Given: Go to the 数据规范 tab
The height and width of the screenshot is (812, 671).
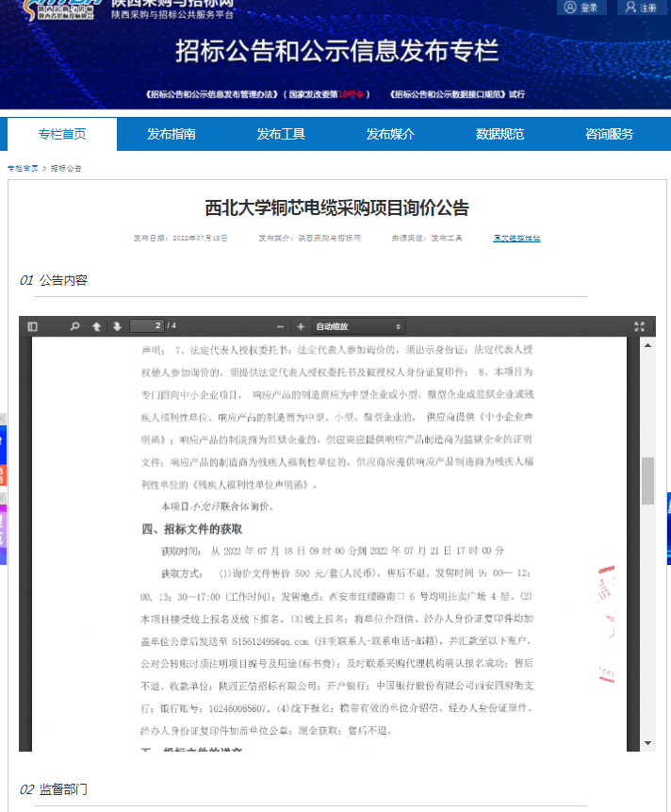Looking at the screenshot, I should (x=499, y=134).
